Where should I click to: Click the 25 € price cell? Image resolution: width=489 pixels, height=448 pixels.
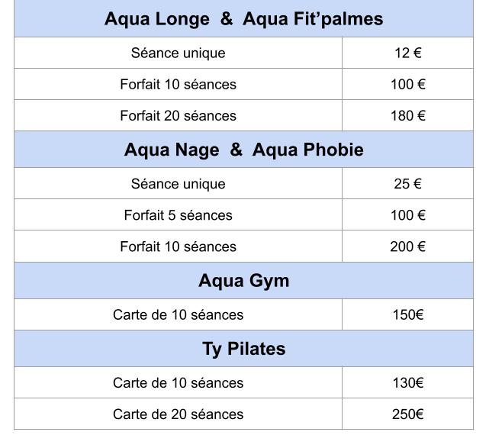(408, 183)
